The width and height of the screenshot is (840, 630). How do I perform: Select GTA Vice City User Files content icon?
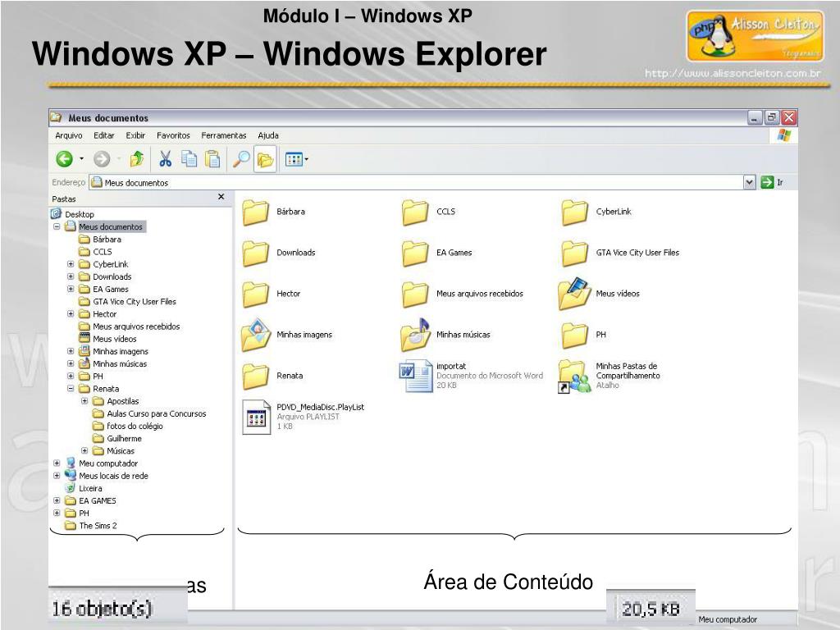click(x=575, y=253)
